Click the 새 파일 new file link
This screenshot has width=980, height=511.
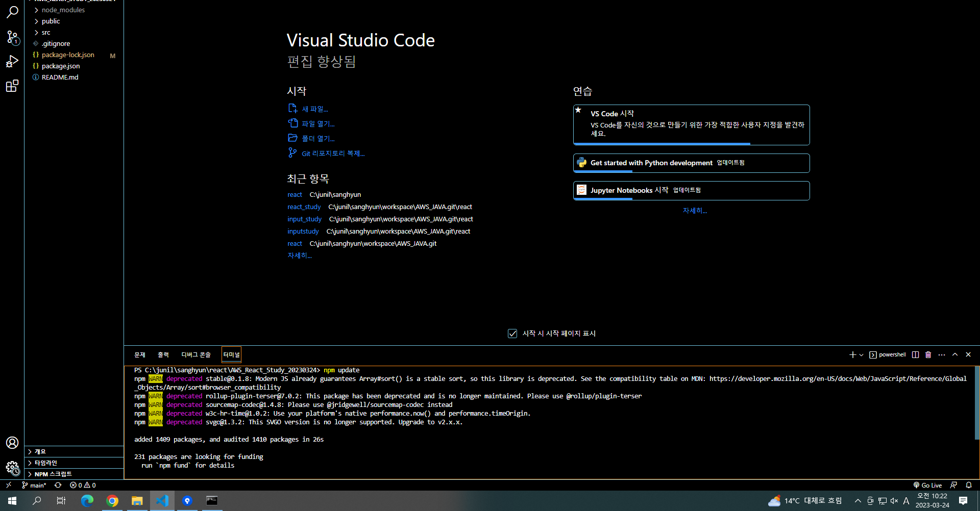click(314, 109)
